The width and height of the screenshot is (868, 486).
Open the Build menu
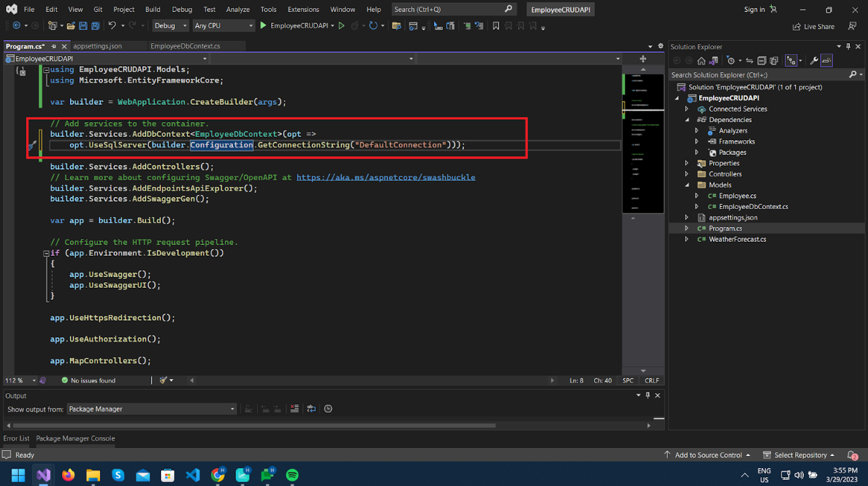tap(152, 9)
